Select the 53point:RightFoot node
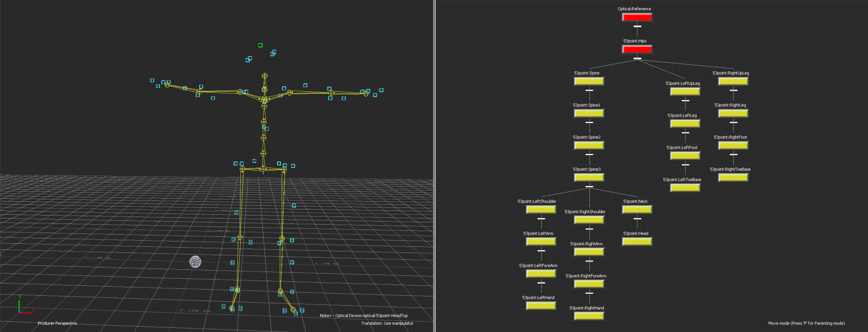The width and height of the screenshot is (868, 332). 733,146
